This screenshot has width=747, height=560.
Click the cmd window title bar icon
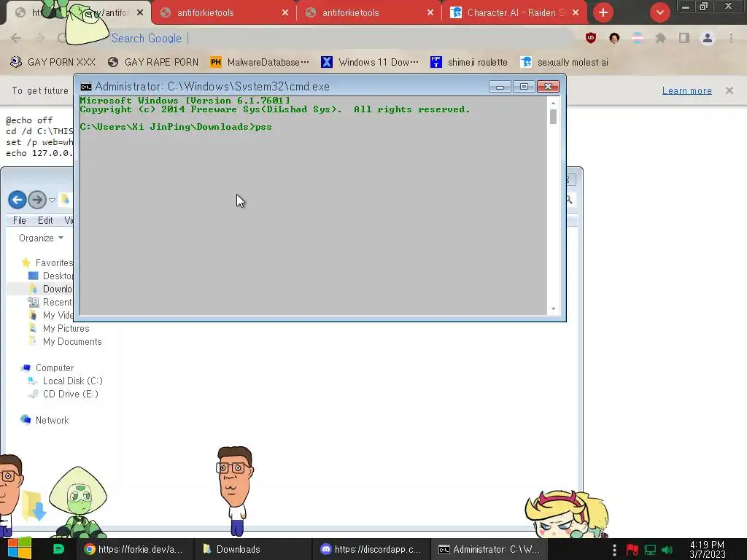coord(86,87)
